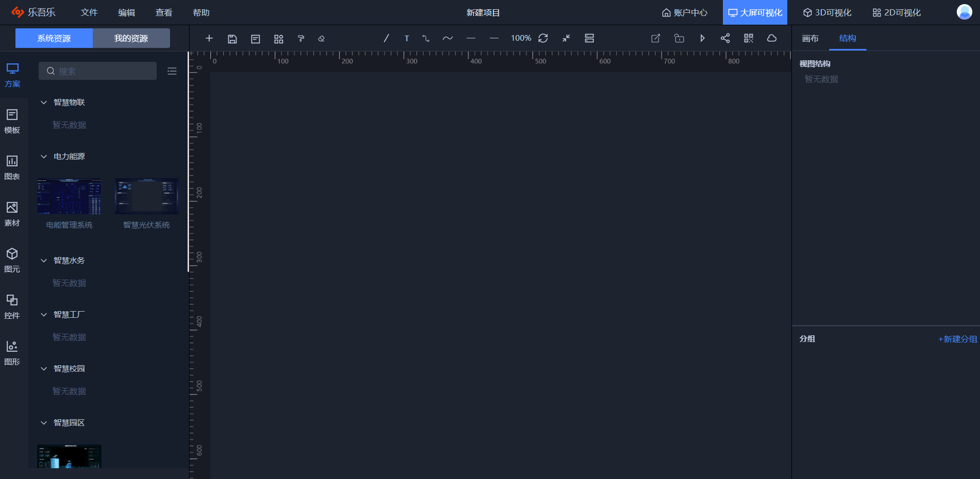Switch to 我的资源 tab
Viewport: 980px width, 479px height.
click(x=131, y=38)
